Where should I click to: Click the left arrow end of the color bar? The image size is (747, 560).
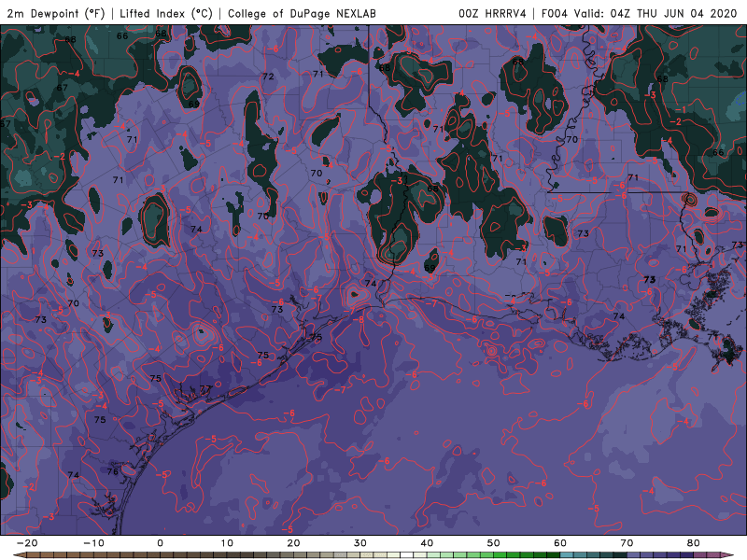(20, 555)
